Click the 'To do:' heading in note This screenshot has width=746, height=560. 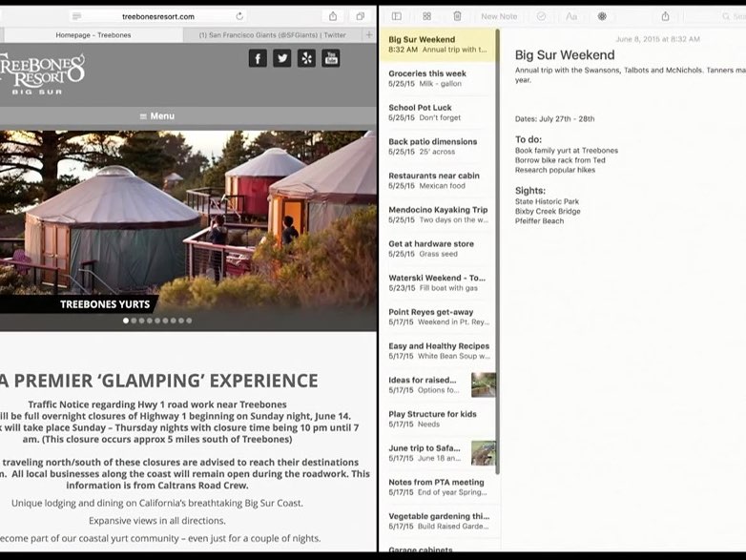528,139
